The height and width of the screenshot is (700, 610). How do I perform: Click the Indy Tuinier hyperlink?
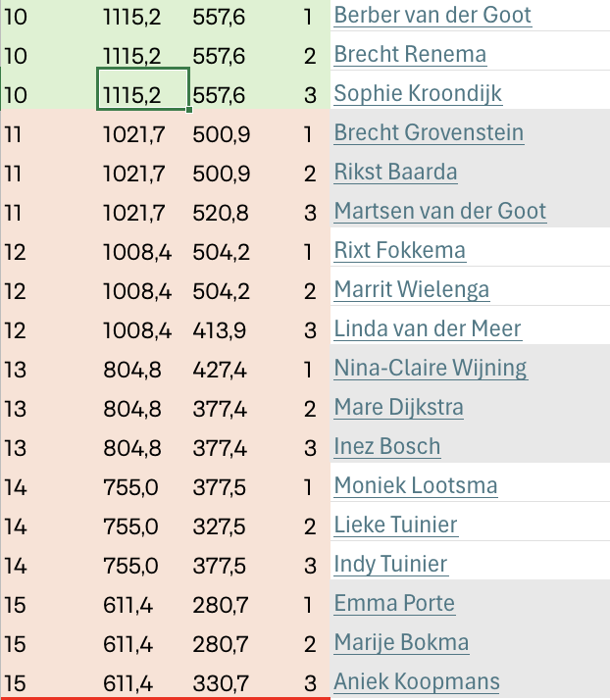click(390, 565)
